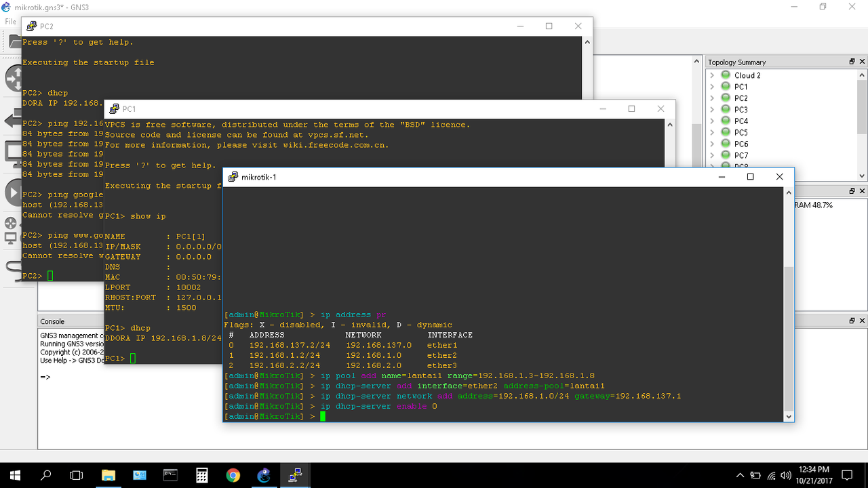
Task: Open the File menu in GNS3
Action: 10,21
